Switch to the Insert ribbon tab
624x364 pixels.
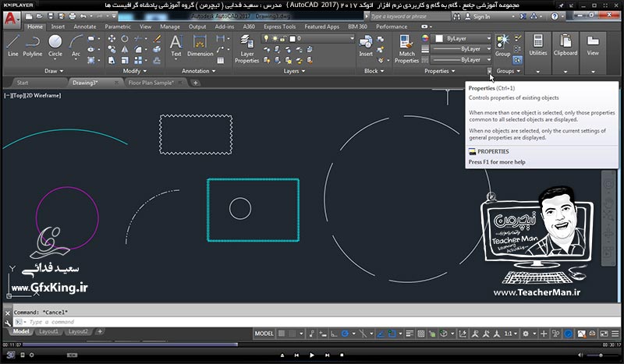click(58, 27)
